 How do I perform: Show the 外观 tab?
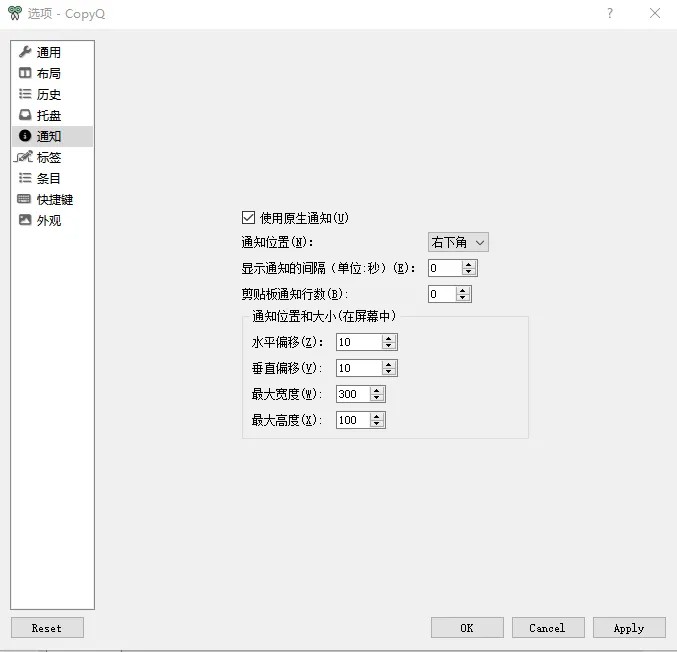(53, 221)
